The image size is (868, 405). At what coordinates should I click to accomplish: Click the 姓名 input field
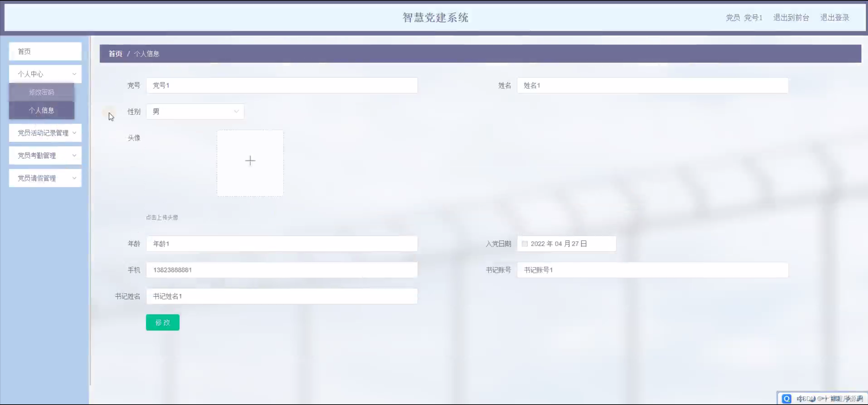(652, 85)
